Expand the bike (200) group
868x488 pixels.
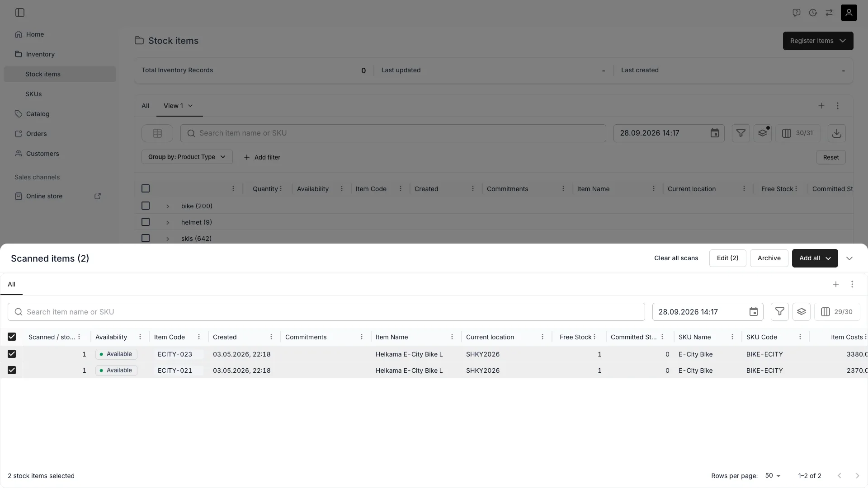tap(168, 206)
